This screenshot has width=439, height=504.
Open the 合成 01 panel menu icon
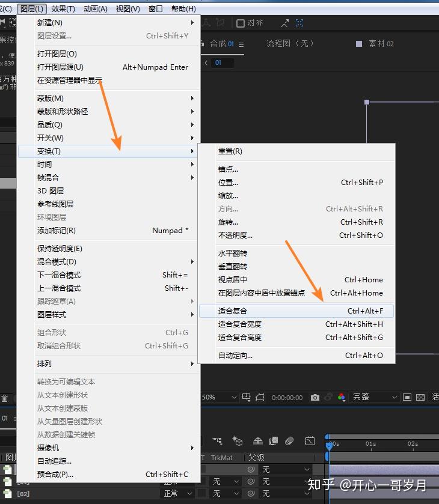click(x=241, y=44)
